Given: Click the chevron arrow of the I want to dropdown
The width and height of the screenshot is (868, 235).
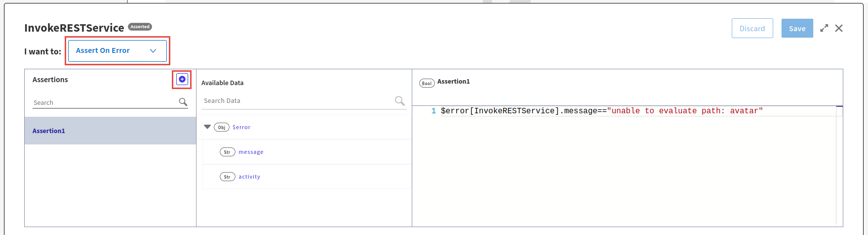Looking at the screenshot, I should pos(153,51).
